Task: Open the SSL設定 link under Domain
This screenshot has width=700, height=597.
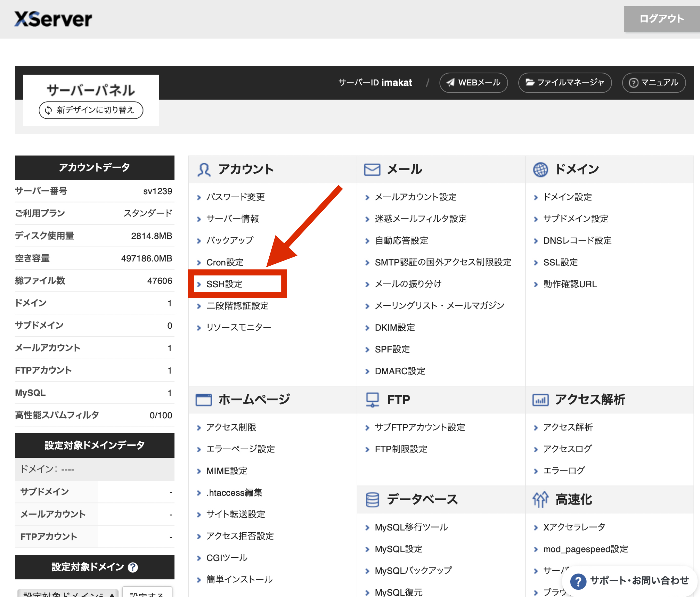Action: (560, 262)
